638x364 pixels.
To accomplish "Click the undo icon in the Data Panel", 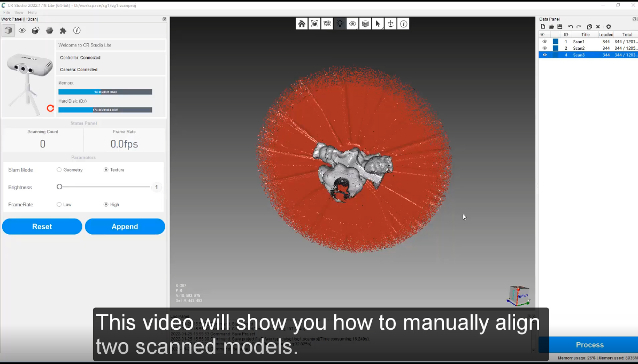I will [x=570, y=26].
